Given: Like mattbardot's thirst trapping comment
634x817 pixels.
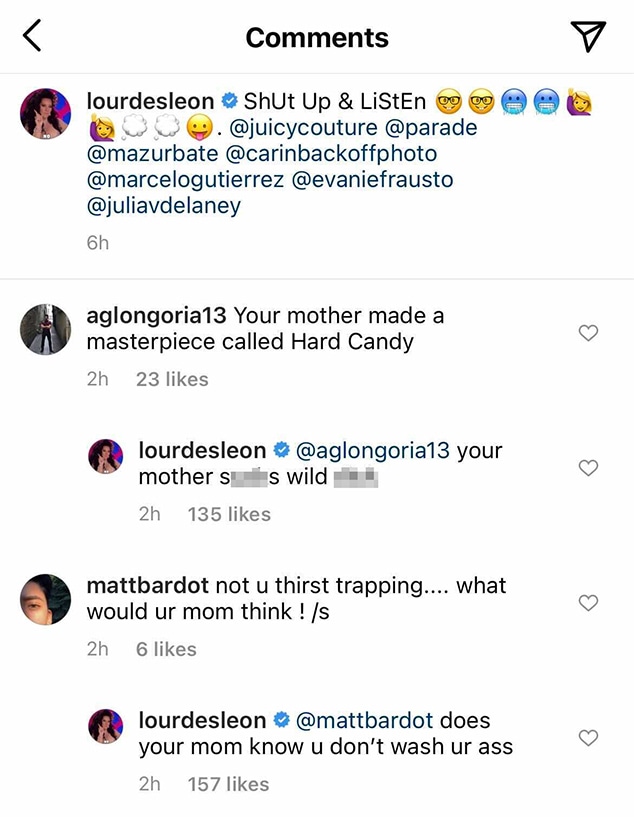Looking at the screenshot, I should pyautogui.click(x=587, y=603).
